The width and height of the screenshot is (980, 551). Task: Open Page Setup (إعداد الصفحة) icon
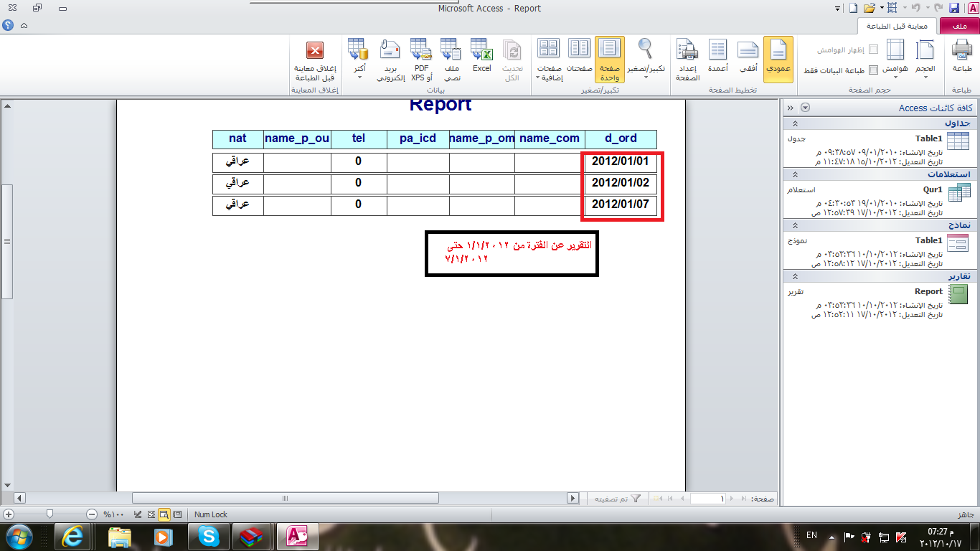[687, 60]
